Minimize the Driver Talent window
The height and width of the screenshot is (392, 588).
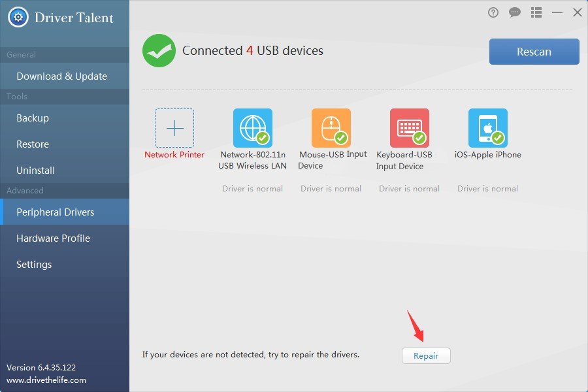click(557, 13)
